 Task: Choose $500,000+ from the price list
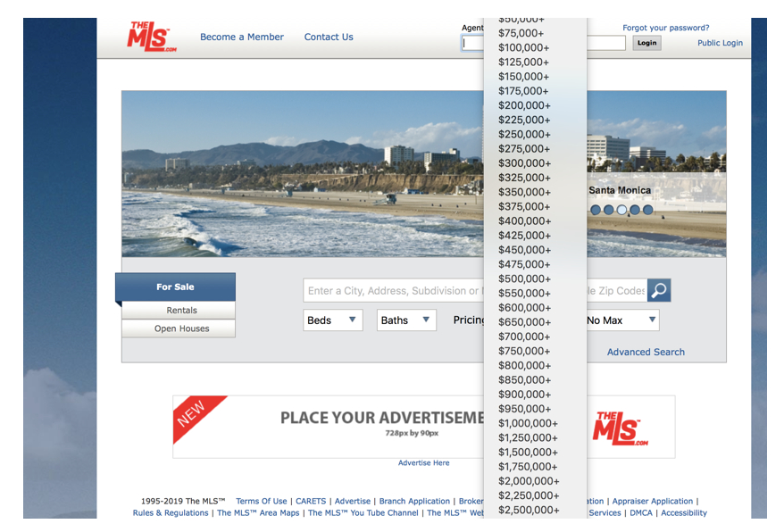pos(524,278)
